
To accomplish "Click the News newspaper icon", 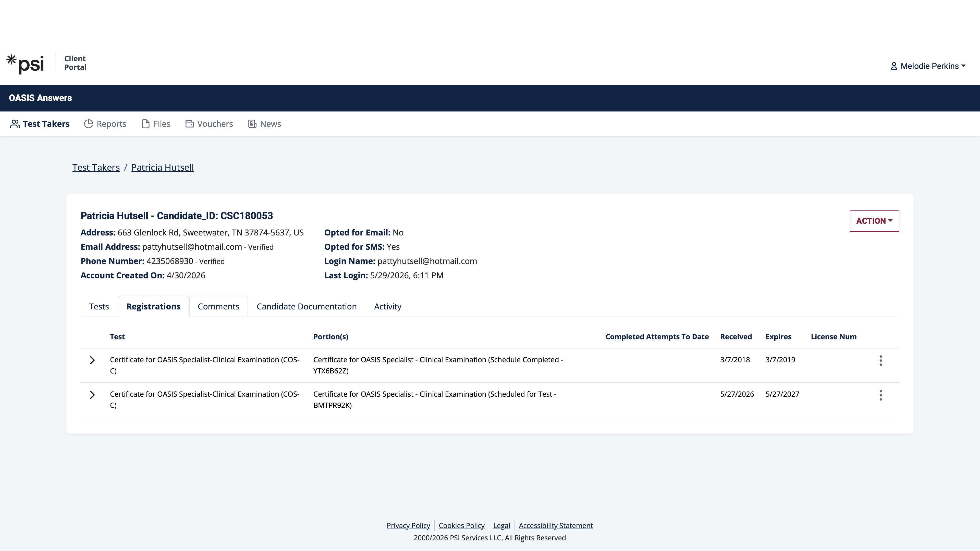I will coord(252,124).
